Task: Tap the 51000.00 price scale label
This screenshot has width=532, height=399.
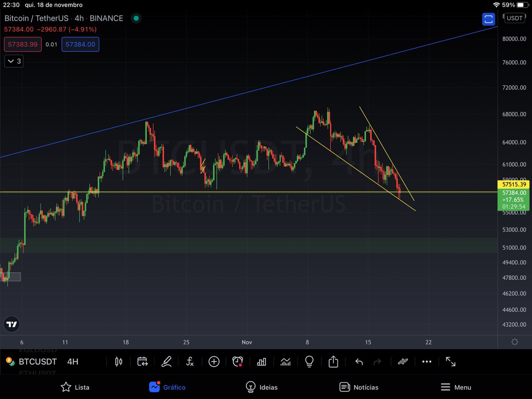Action: (514, 248)
